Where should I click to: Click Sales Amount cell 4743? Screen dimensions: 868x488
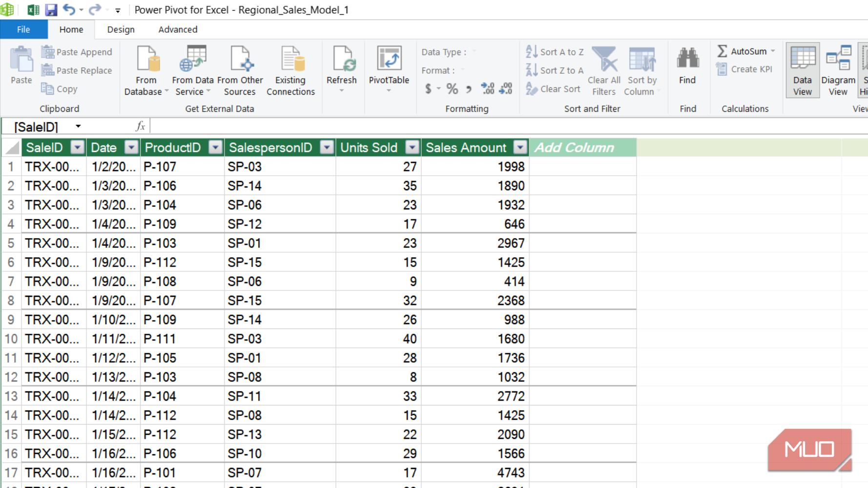point(475,472)
